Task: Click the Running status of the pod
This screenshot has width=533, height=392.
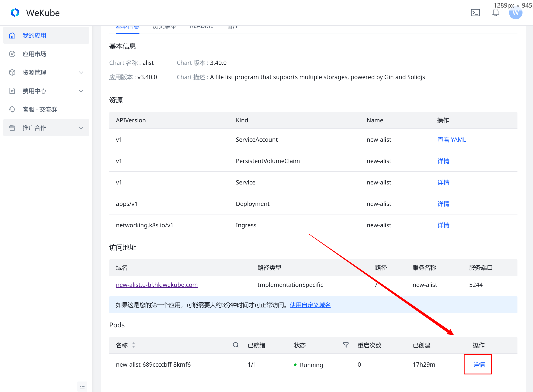Action: [309, 365]
